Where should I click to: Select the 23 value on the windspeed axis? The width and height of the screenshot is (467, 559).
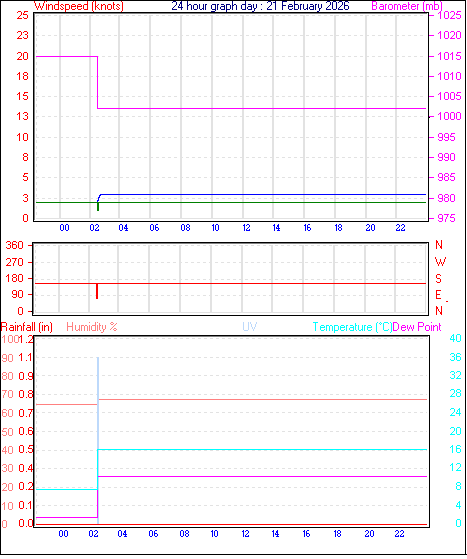pos(22,35)
